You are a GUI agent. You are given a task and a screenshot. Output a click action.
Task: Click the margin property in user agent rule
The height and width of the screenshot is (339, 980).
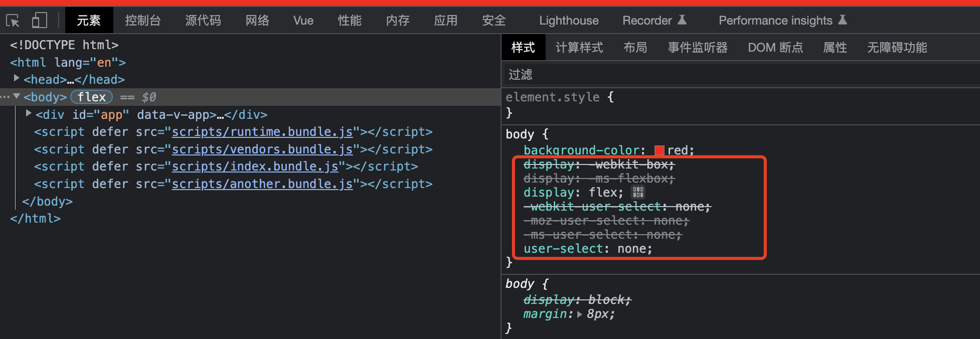(545, 314)
